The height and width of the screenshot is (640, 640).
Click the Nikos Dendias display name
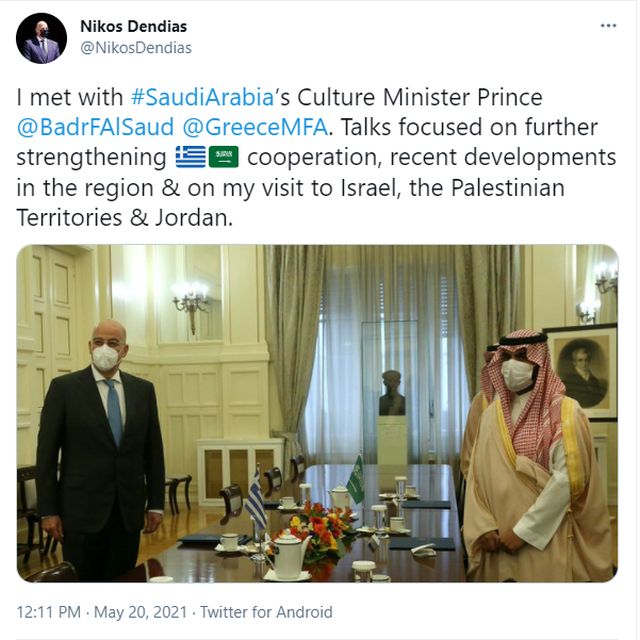tap(133, 27)
